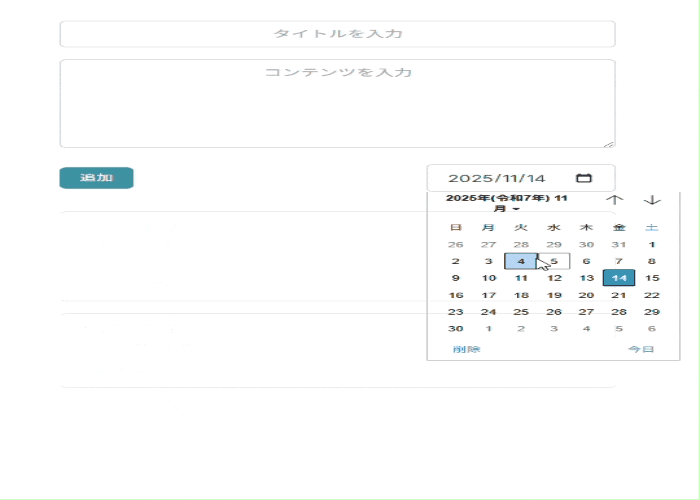Click the 2025/11/14 date input field
700x500 pixels.
521,178
